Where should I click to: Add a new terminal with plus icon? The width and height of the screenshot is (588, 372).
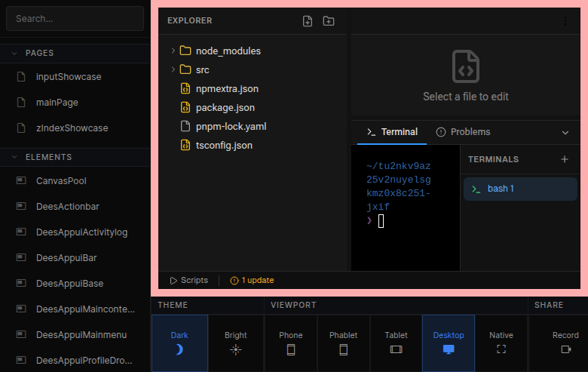(565, 159)
